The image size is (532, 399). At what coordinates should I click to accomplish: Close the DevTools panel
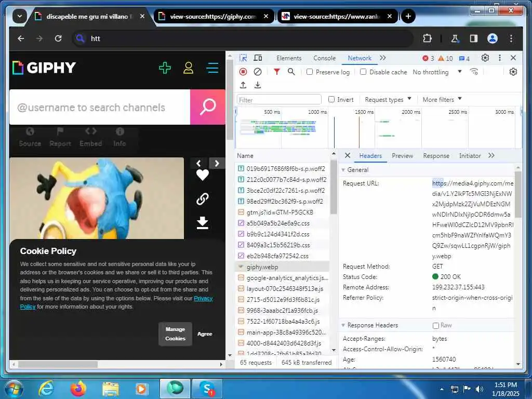(513, 58)
